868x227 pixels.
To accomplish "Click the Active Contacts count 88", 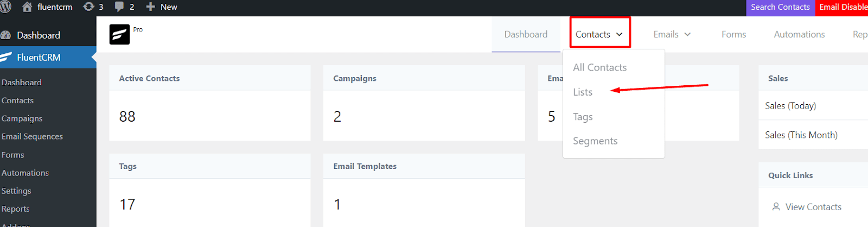I will pyautogui.click(x=127, y=117).
